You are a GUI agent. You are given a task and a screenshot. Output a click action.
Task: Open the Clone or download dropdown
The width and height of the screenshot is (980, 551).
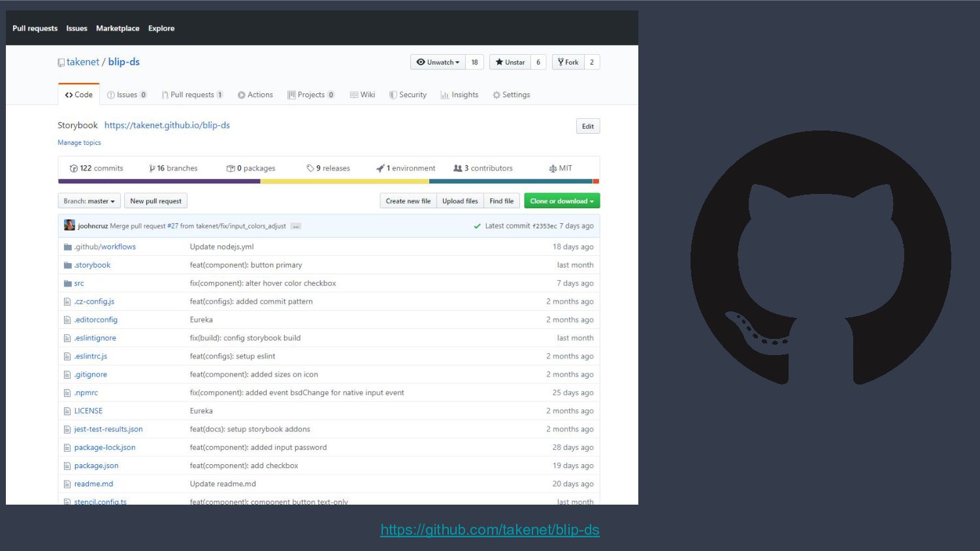coord(562,201)
